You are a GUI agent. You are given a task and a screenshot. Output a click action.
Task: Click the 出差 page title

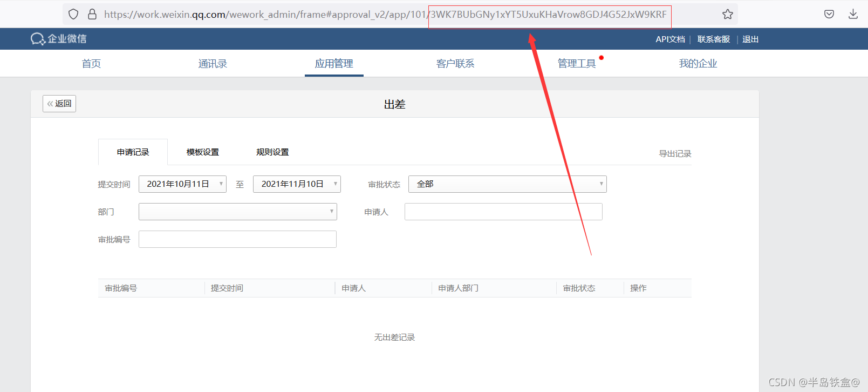click(394, 104)
